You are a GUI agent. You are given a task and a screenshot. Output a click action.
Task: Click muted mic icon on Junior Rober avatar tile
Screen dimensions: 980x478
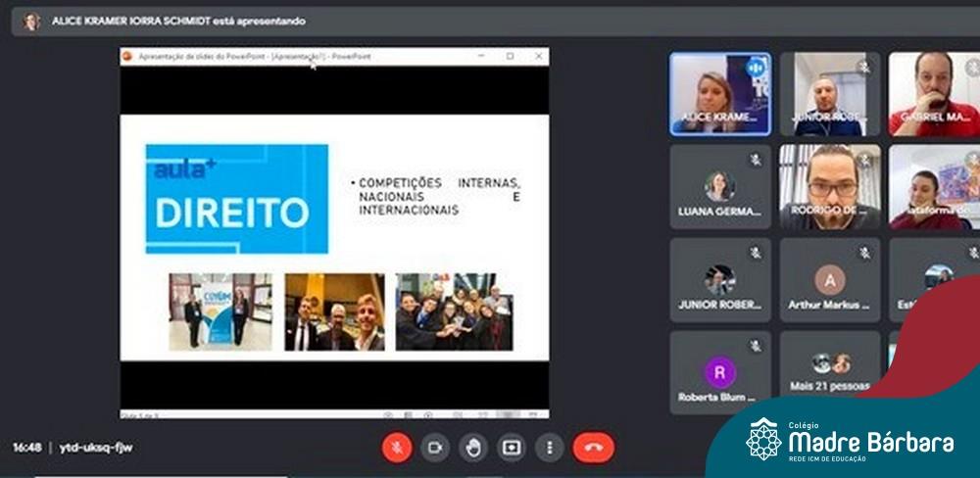(x=755, y=253)
